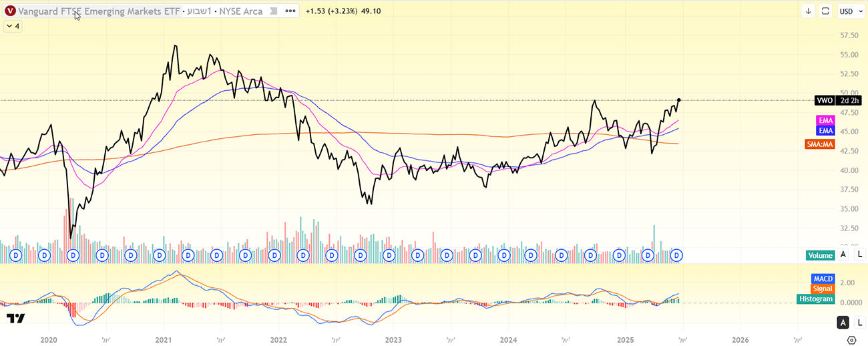Click the 35.00 price axis value
The width and height of the screenshot is (868, 346).
pos(849,209)
